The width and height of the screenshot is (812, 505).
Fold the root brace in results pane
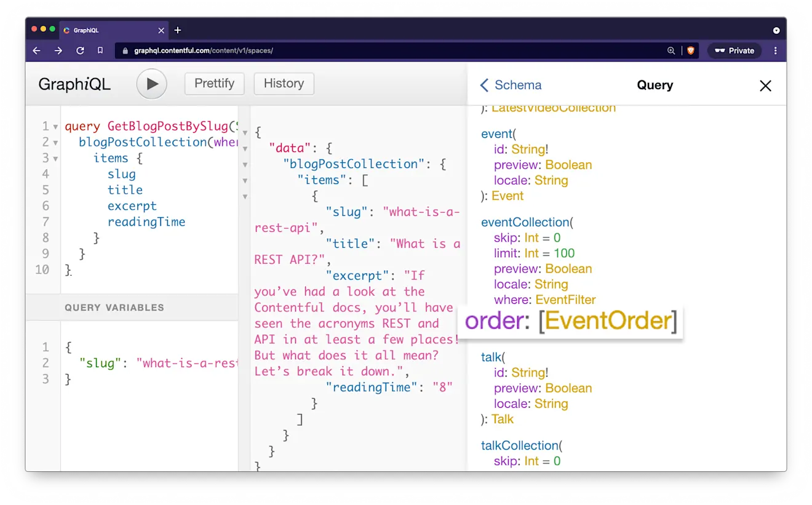245,133
